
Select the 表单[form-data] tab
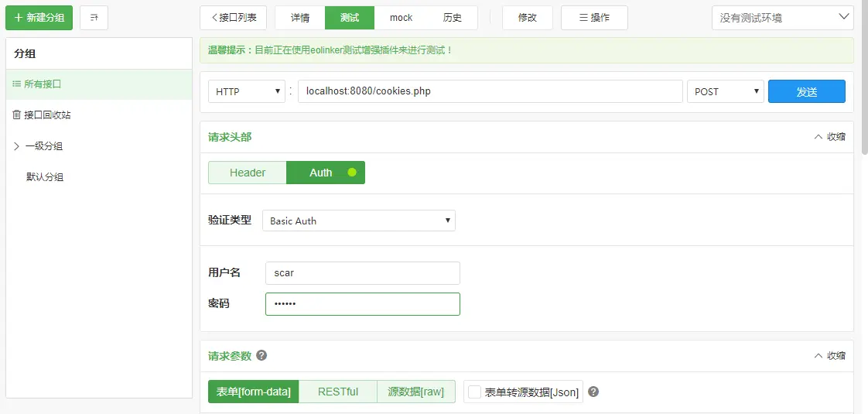254,392
